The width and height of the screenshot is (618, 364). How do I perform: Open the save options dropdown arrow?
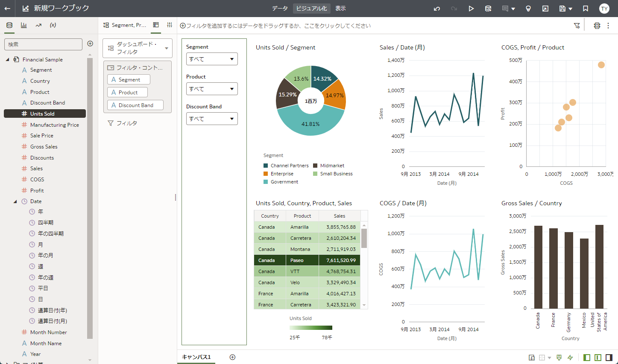click(571, 9)
